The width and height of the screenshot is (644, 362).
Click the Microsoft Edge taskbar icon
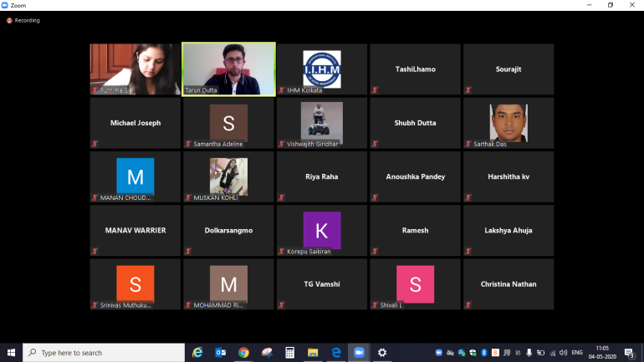pyautogui.click(x=335, y=353)
